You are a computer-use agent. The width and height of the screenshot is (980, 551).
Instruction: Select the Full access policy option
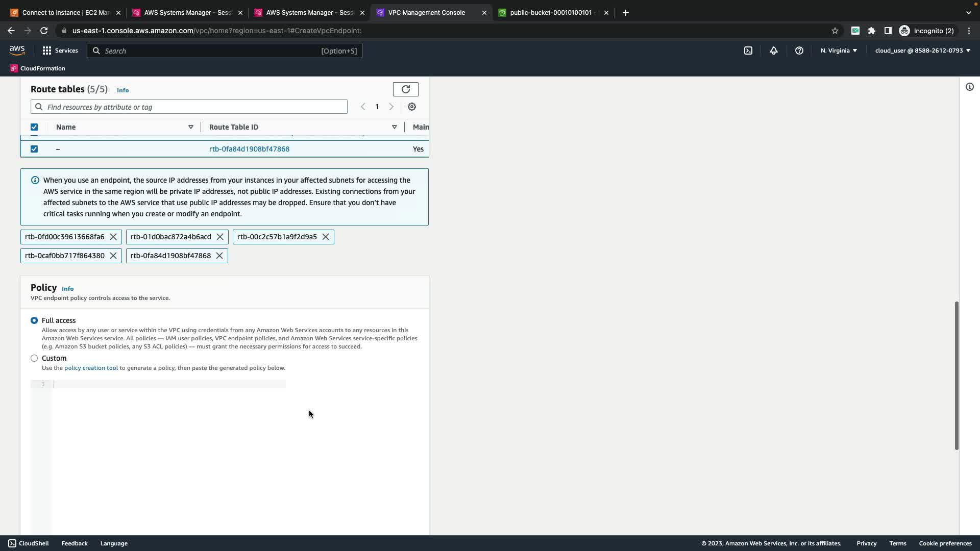(34, 320)
